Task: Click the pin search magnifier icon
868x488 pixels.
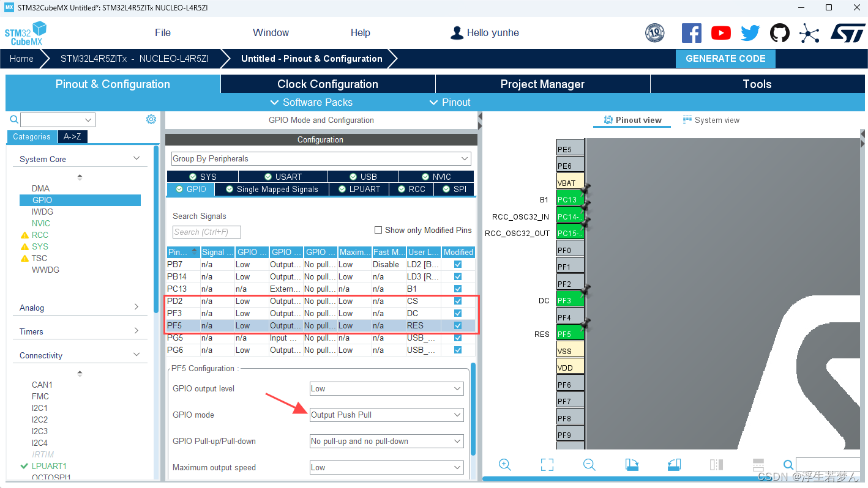Action: pyautogui.click(x=788, y=465)
